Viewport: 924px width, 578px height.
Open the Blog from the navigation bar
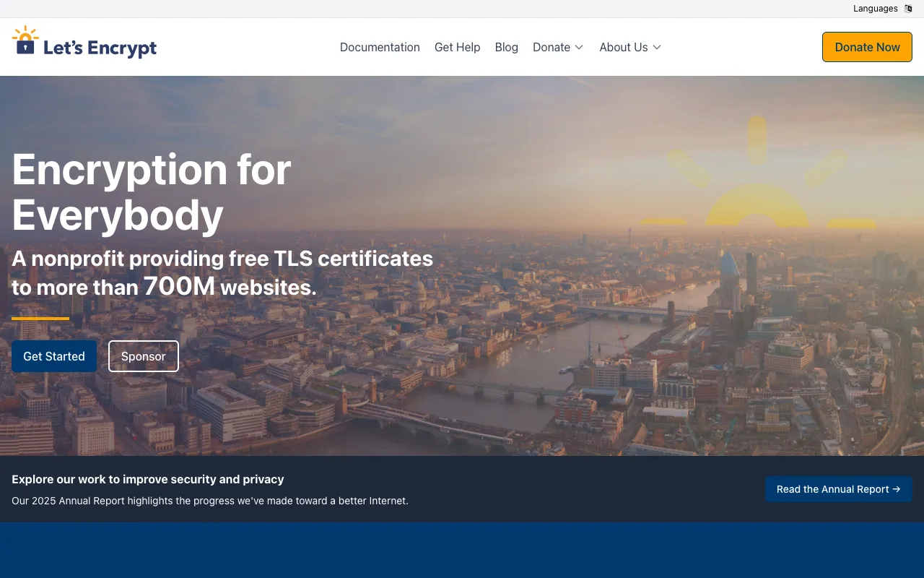tap(506, 47)
